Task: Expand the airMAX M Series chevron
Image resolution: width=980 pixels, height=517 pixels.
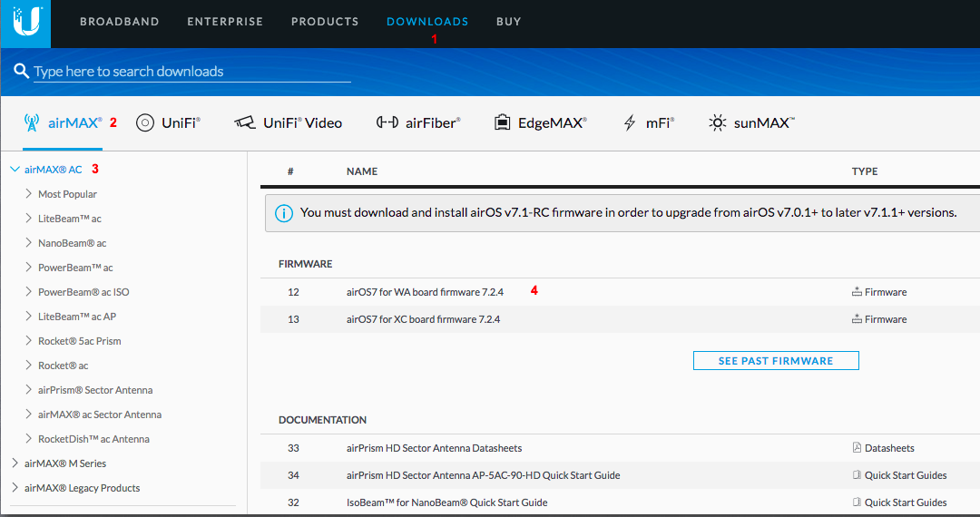Action: [15, 463]
